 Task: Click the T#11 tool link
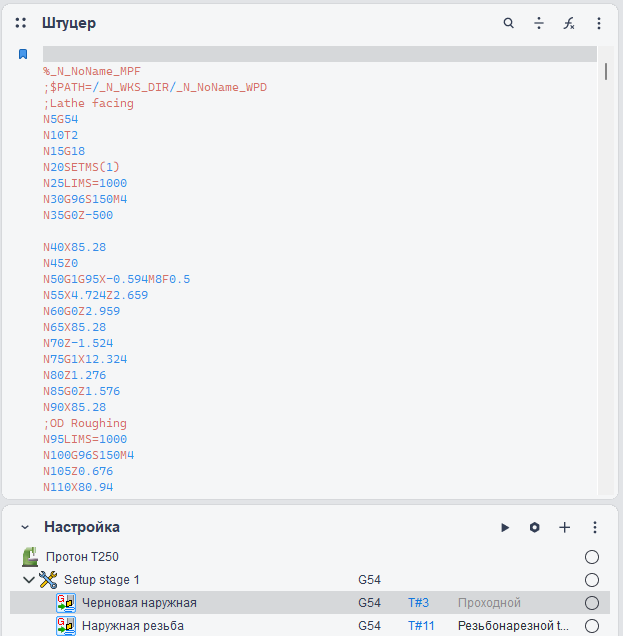point(421,626)
